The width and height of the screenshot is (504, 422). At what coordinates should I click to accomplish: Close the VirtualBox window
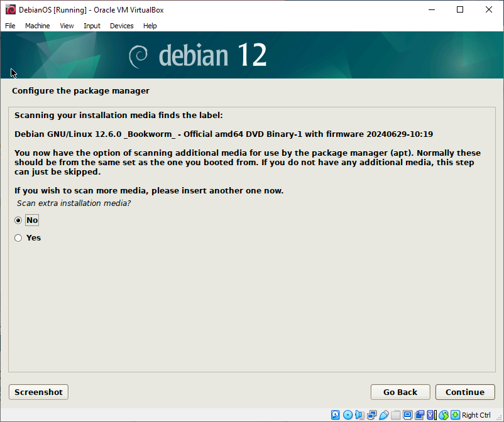tap(488, 10)
